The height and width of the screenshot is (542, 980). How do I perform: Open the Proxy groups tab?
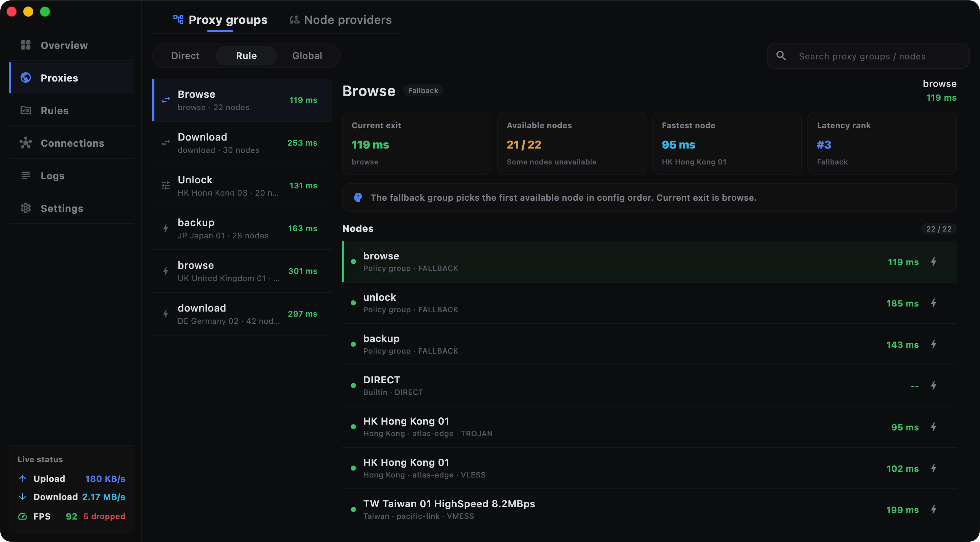pyautogui.click(x=220, y=20)
